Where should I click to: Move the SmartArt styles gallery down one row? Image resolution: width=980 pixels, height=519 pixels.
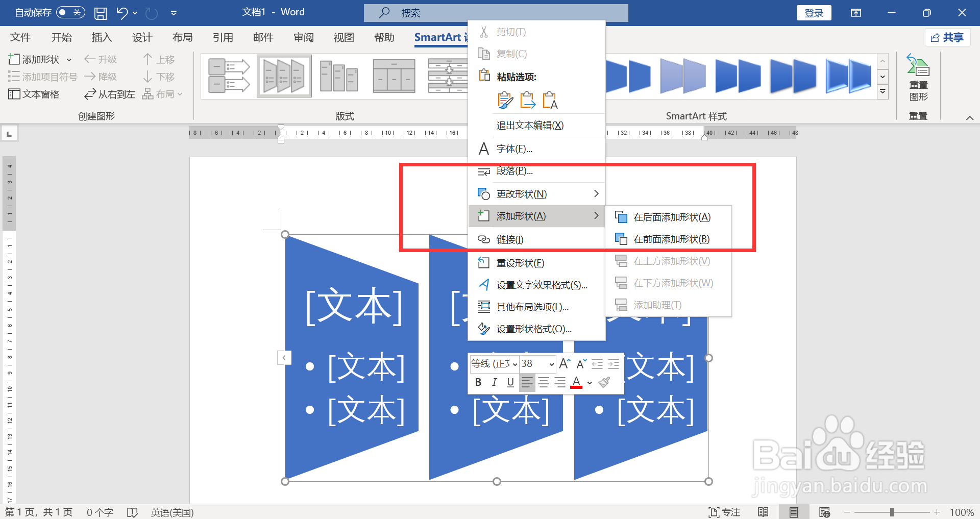click(883, 77)
